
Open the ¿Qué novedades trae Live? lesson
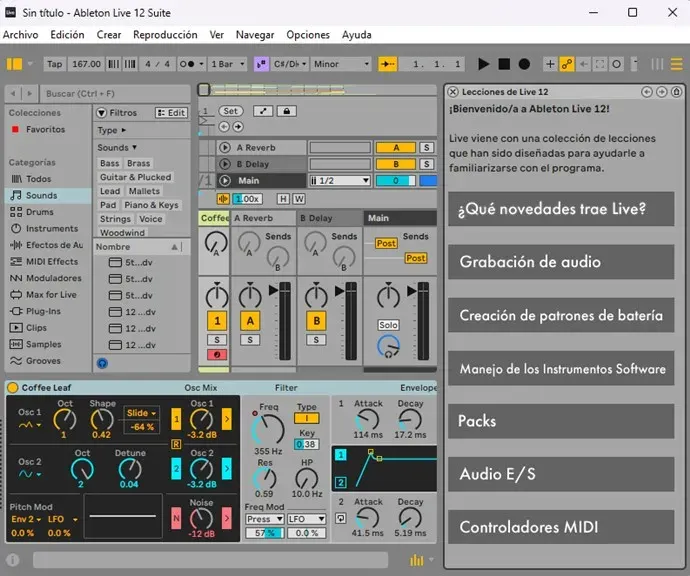561,209
